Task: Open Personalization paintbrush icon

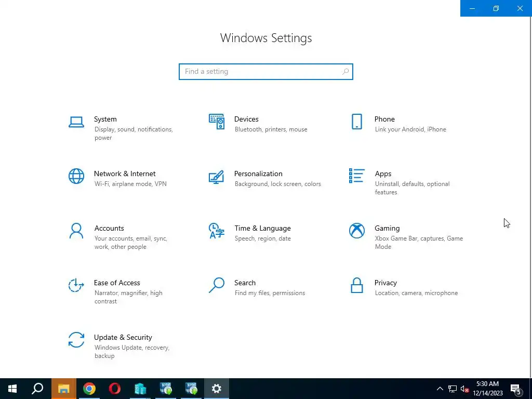Action: click(217, 177)
